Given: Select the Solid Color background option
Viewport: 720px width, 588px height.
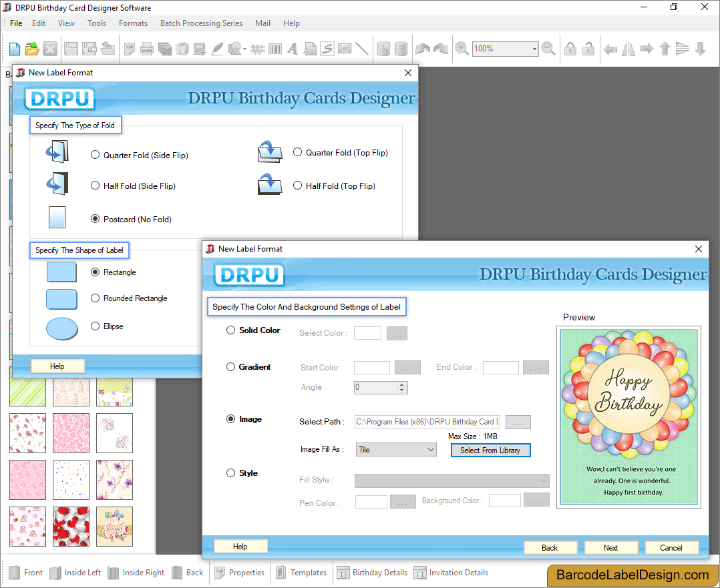Looking at the screenshot, I should tap(230, 330).
